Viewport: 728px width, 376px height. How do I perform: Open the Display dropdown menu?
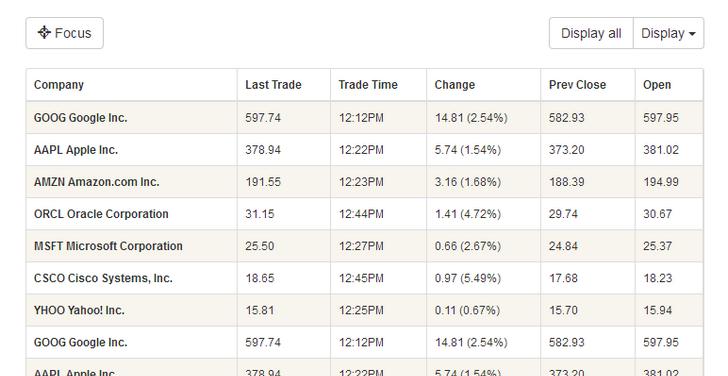click(669, 33)
